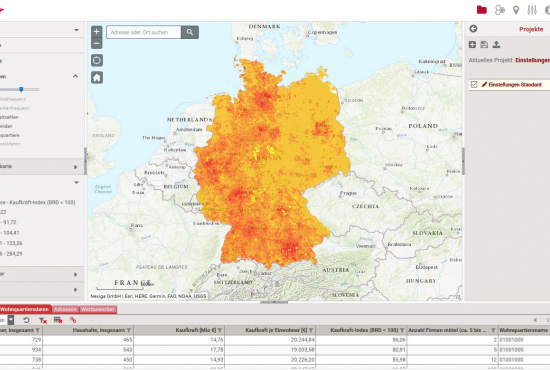Screen dimensions: 550x370
Task: Click the upload project icon
Action: tap(496, 45)
